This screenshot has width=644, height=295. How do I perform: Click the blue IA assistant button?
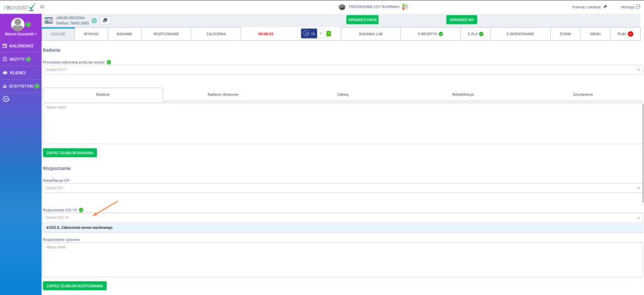[308, 33]
